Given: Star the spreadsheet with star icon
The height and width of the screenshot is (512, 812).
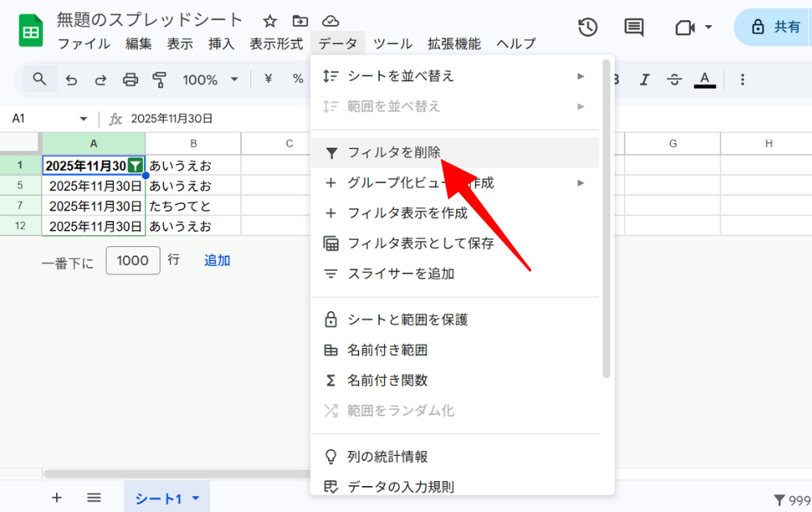Looking at the screenshot, I should 270,21.
